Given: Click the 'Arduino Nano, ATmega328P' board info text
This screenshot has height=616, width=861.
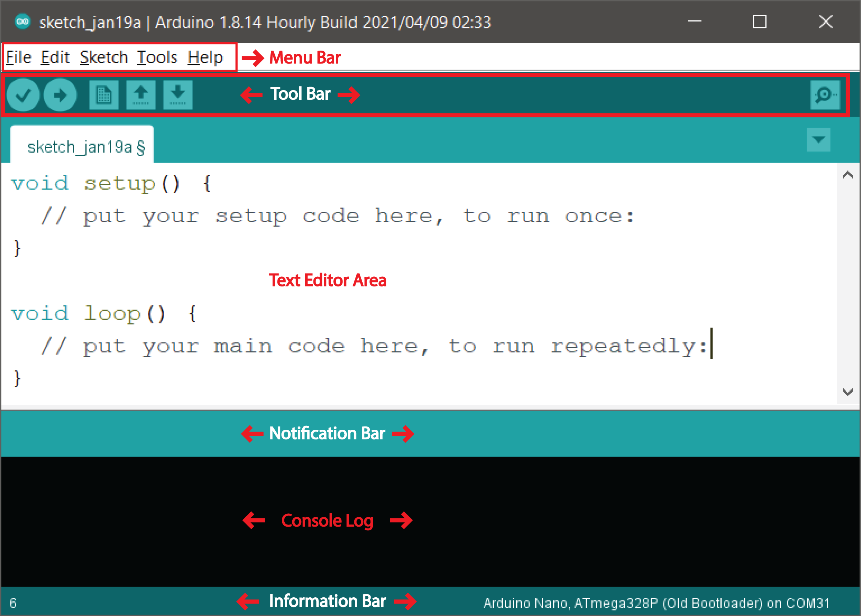Looking at the screenshot, I should point(656,603).
